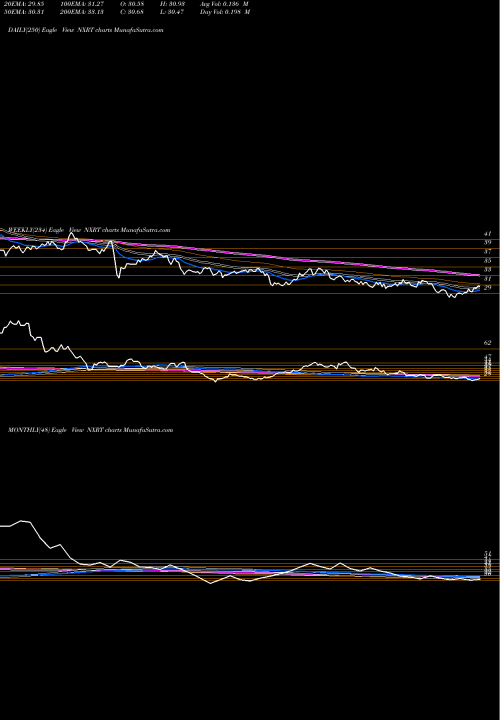Click the 31 price axis label
Image resolution: width=500 pixels, height=720 pixels.
[x=488, y=279]
